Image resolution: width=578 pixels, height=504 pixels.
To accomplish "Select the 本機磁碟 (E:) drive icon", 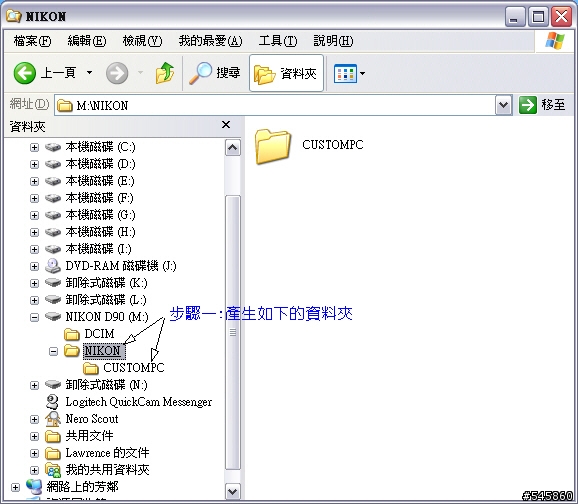I will (53, 181).
